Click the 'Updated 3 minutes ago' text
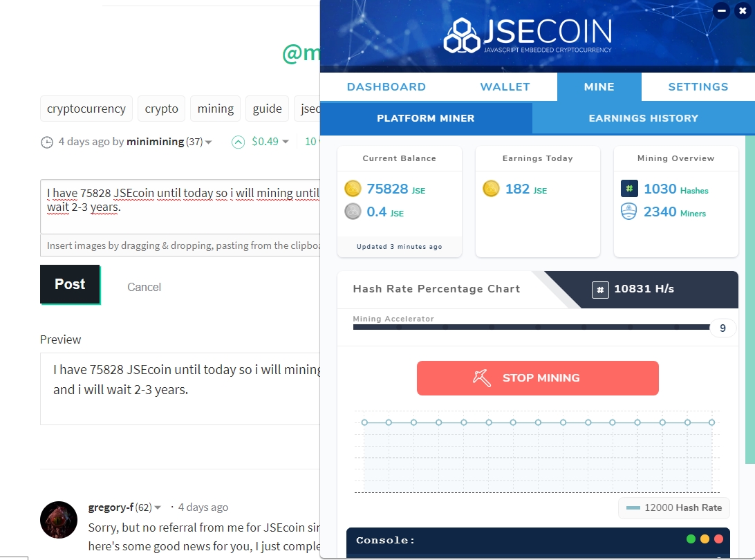 click(399, 247)
